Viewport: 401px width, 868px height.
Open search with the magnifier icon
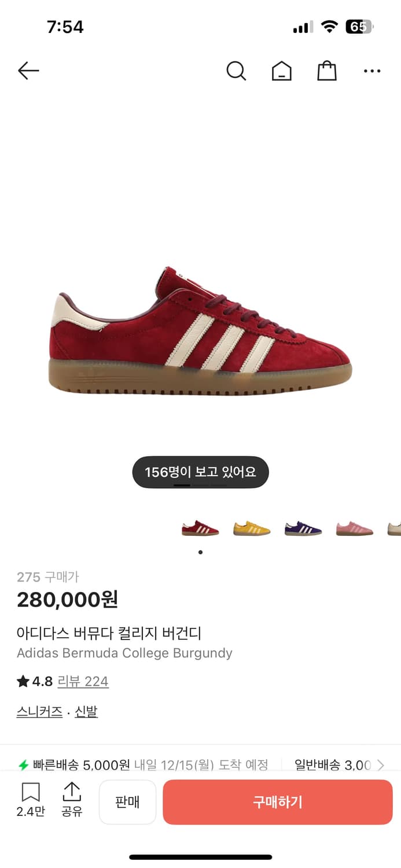click(x=236, y=71)
